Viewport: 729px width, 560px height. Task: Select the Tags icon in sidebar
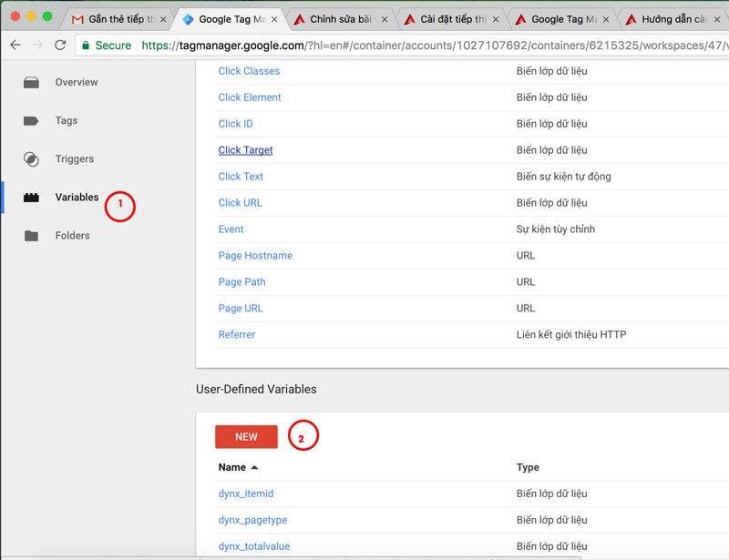tap(31, 121)
